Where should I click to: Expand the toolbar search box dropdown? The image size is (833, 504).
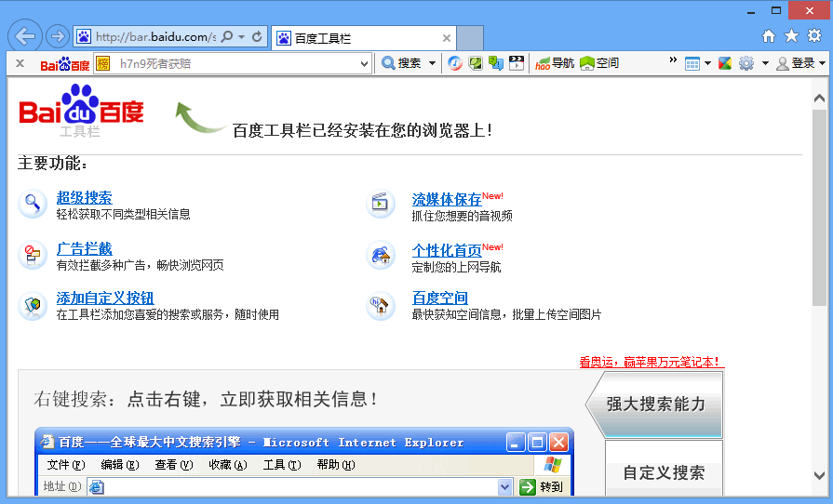point(364,63)
